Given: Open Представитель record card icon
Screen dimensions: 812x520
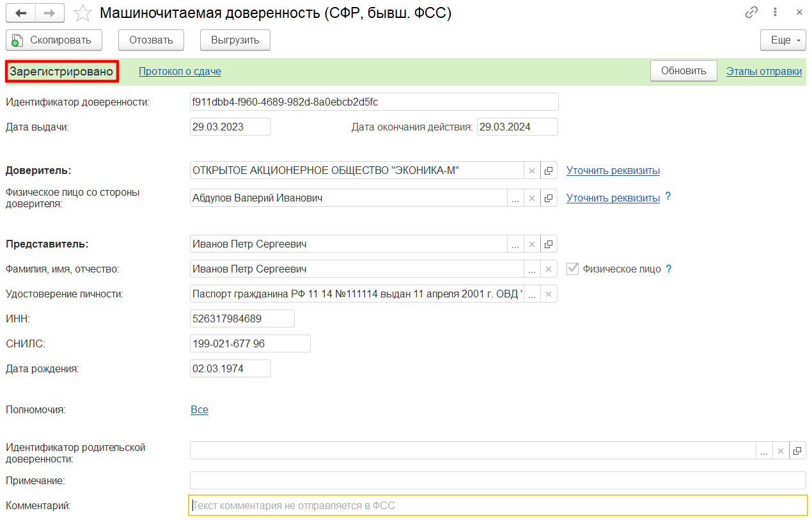Looking at the screenshot, I should 549,244.
